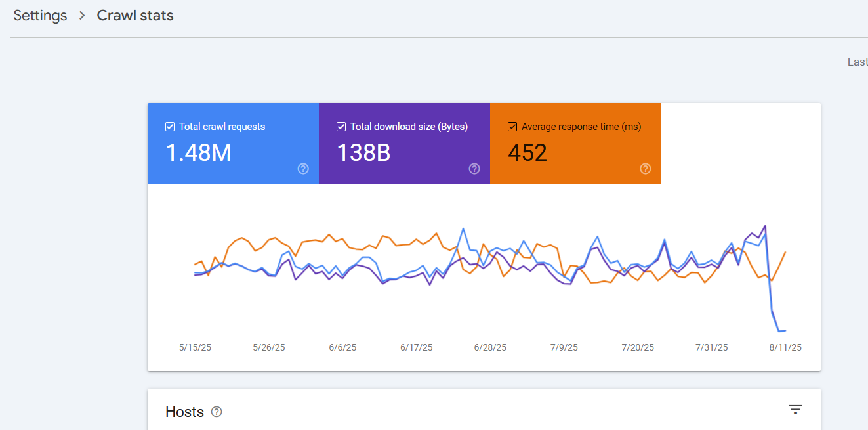Click the 8/11/25 date label on chart
Image resolution: width=868 pixels, height=430 pixels.
pyautogui.click(x=785, y=347)
